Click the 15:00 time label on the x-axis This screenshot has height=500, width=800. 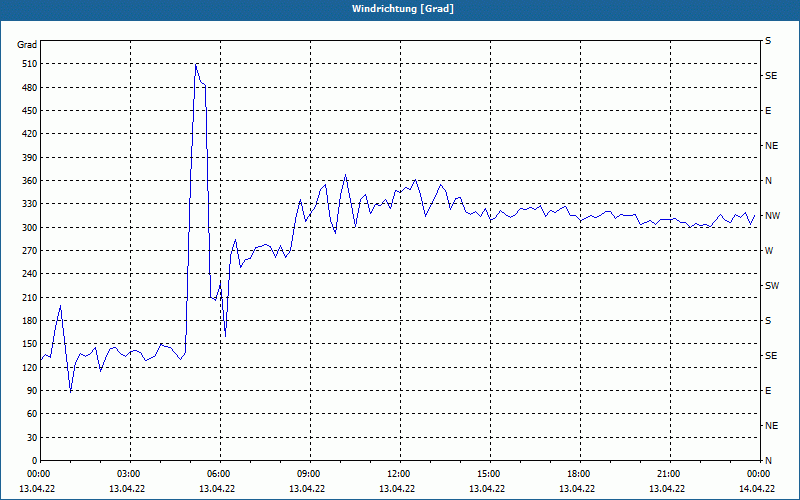coord(488,473)
